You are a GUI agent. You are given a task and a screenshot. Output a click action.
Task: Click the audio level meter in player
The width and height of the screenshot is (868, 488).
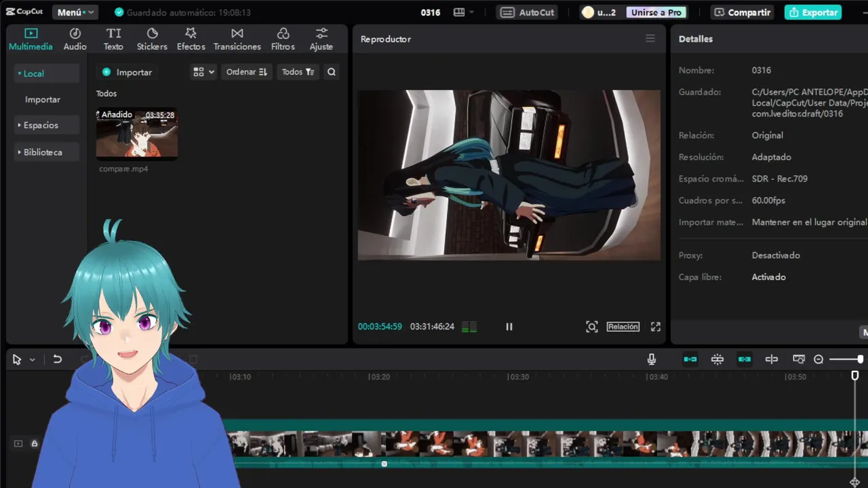(x=469, y=327)
